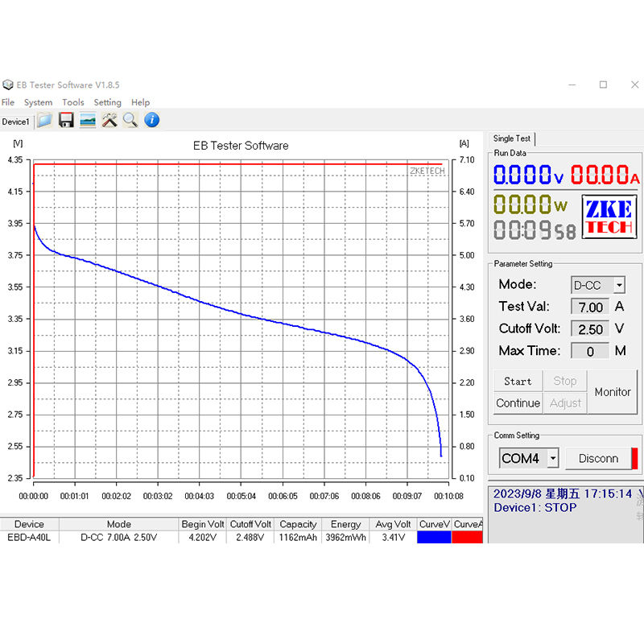644x644 pixels.
Task: Click the ZKE TECH logo
Action: (609, 217)
